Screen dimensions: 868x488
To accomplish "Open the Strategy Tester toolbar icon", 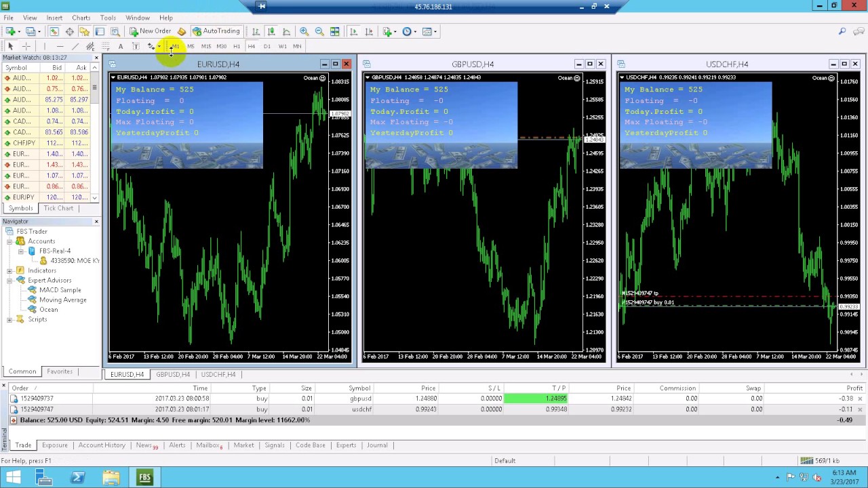I will [115, 31].
